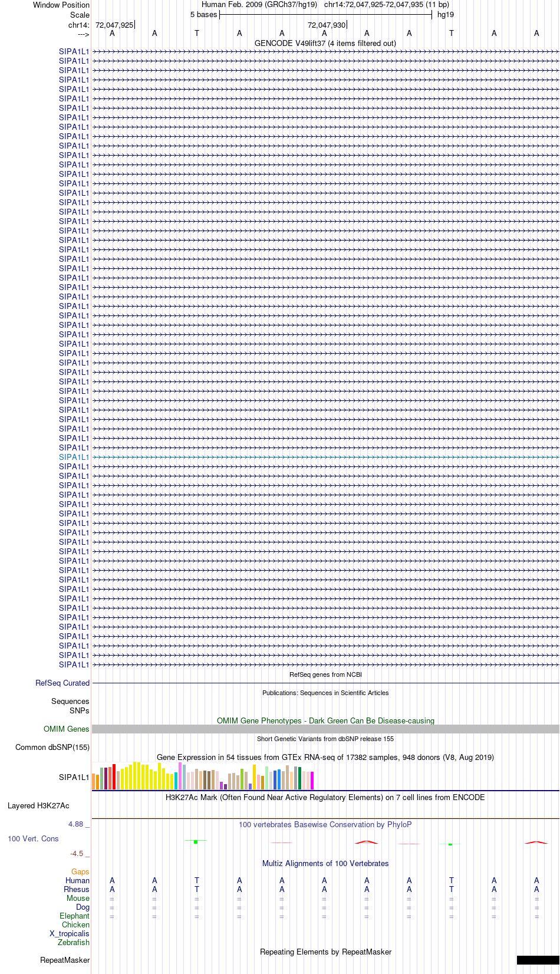Click the Window Position label
The width and height of the screenshot is (560, 974).
coord(61,5)
